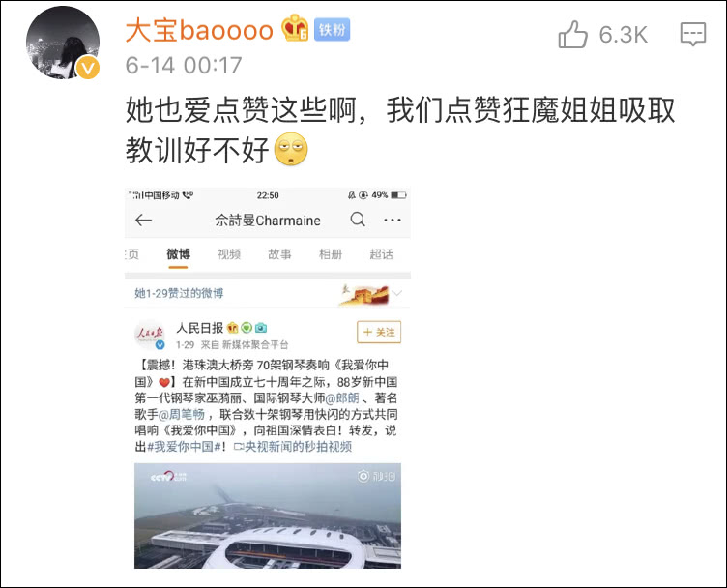This screenshot has height=588, width=727.
Task: Select the 相册 tab
Action: click(x=331, y=254)
